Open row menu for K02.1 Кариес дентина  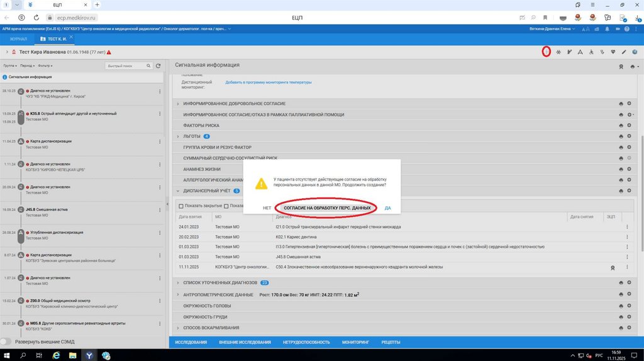[627, 237]
